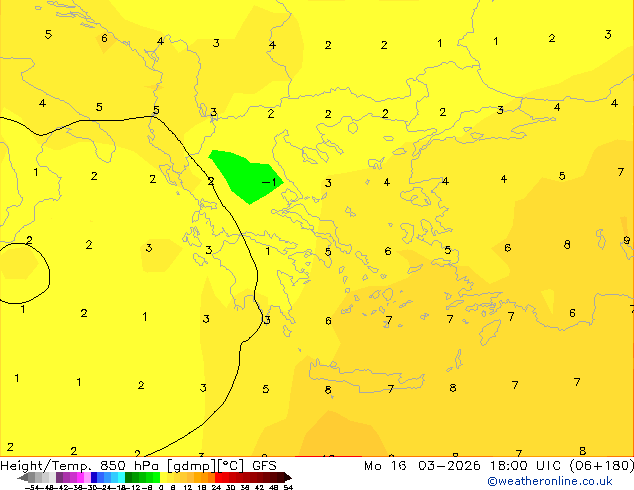Click the left arrow end of color scale

coord(23,478)
